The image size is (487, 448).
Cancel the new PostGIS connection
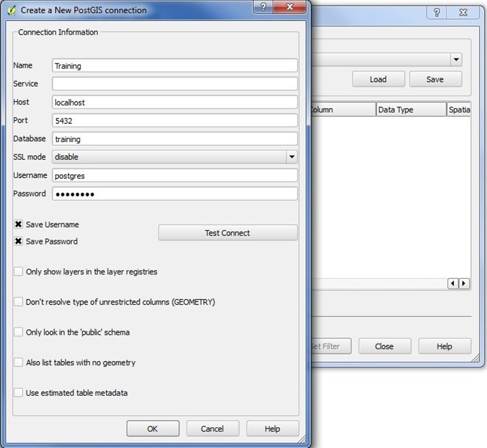(213, 428)
